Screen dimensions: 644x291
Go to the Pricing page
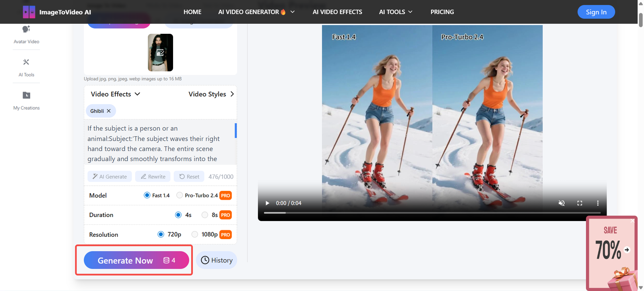[x=442, y=12]
